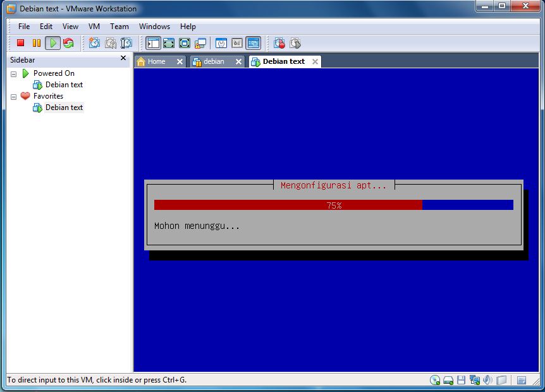Click the Unity mode toolbar icon
Image resolution: width=545 pixels, height=392 pixels.
click(200, 43)
